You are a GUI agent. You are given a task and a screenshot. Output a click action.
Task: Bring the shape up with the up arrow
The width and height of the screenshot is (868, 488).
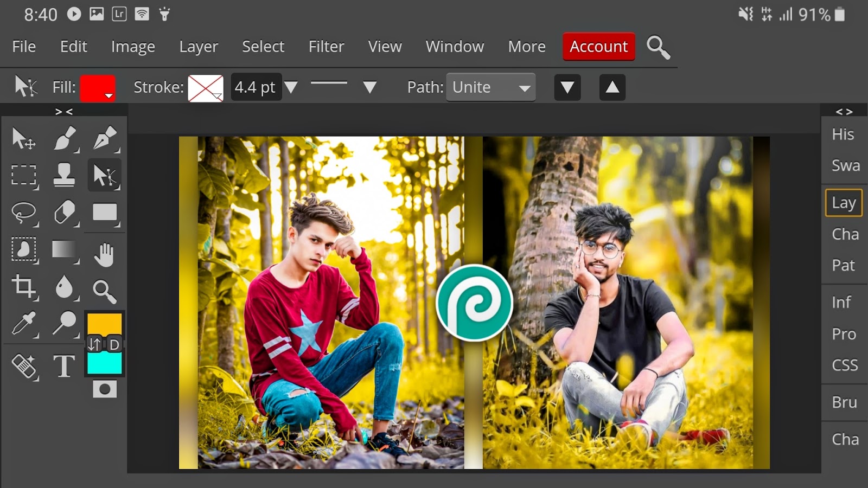[x=612, y=87]
